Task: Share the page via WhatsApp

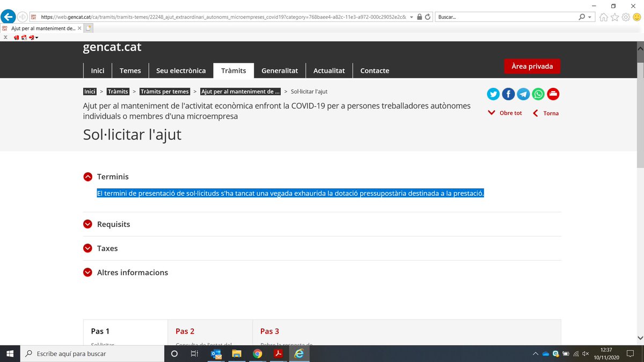Action: [538, 94]
